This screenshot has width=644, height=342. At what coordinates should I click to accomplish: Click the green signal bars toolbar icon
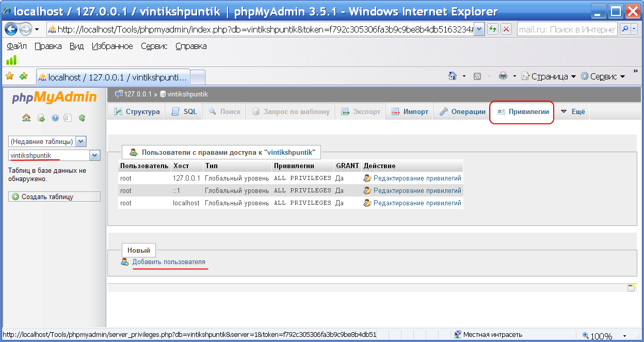[x=11, y=59]
